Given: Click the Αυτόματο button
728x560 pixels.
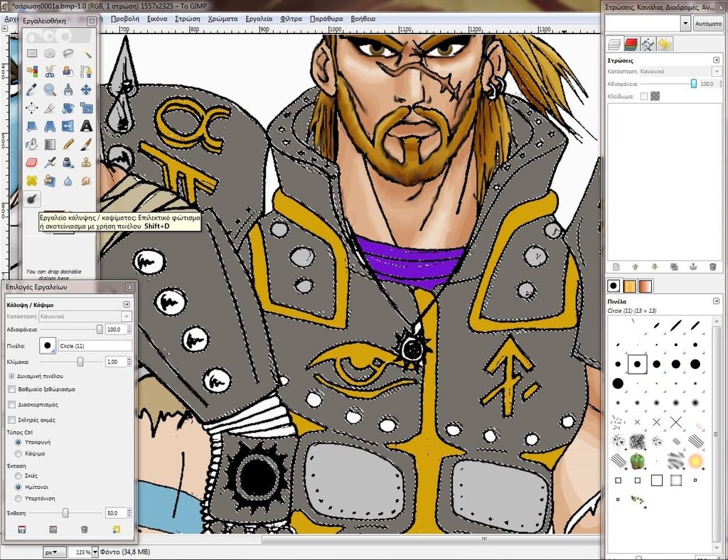Looking at the screenshot, I should coord(709,23).
